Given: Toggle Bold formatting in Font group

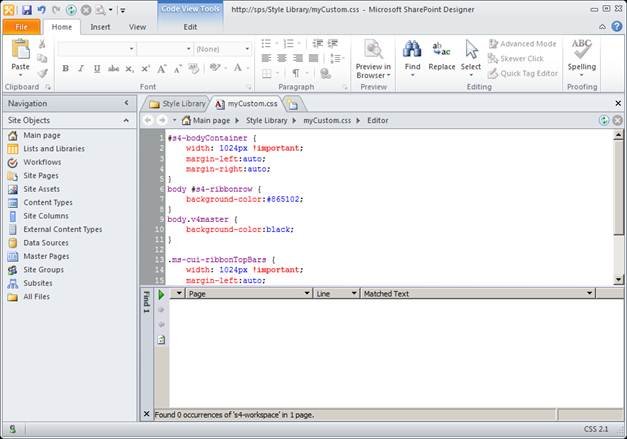Looking at the screenshot, I should pos(66,68).
